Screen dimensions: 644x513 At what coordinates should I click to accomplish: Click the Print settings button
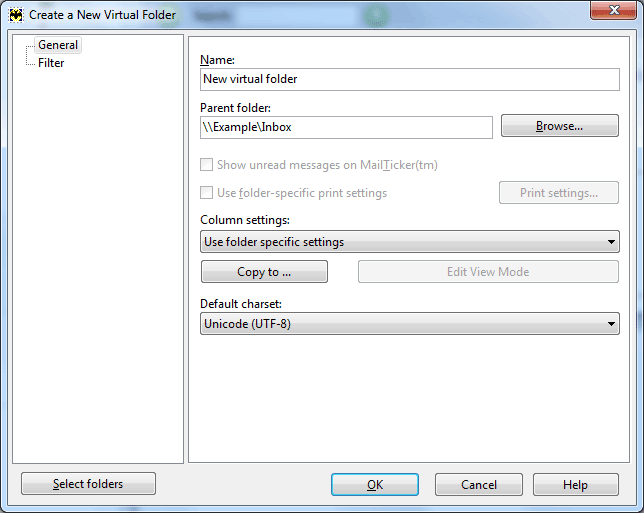coord(559,193)
